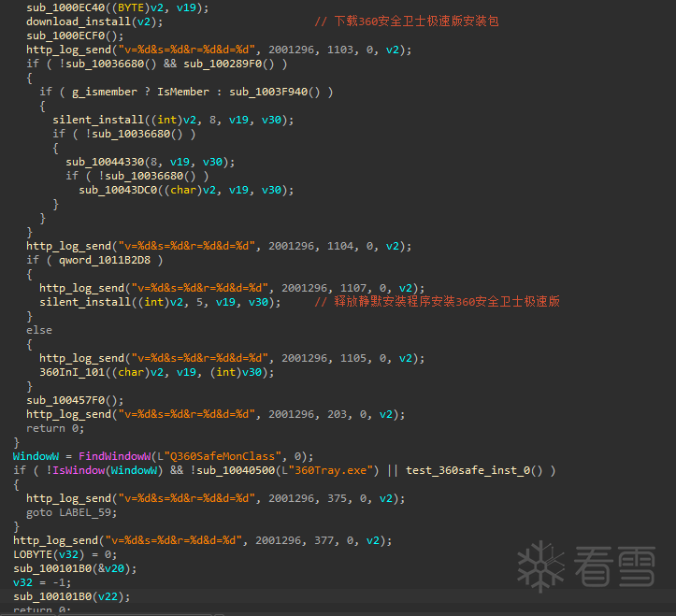Select the FindWindowW API call
676x616 pixels.
coord(115,456)
